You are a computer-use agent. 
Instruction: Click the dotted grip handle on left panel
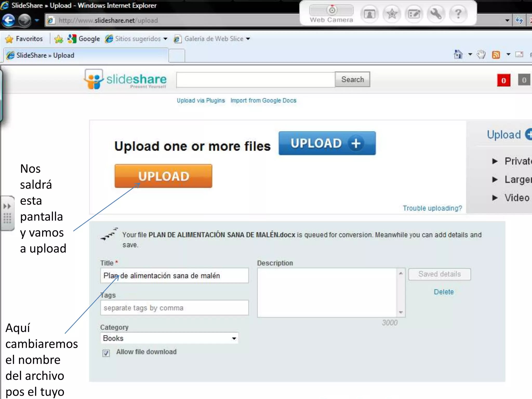(x=7, y=218)
